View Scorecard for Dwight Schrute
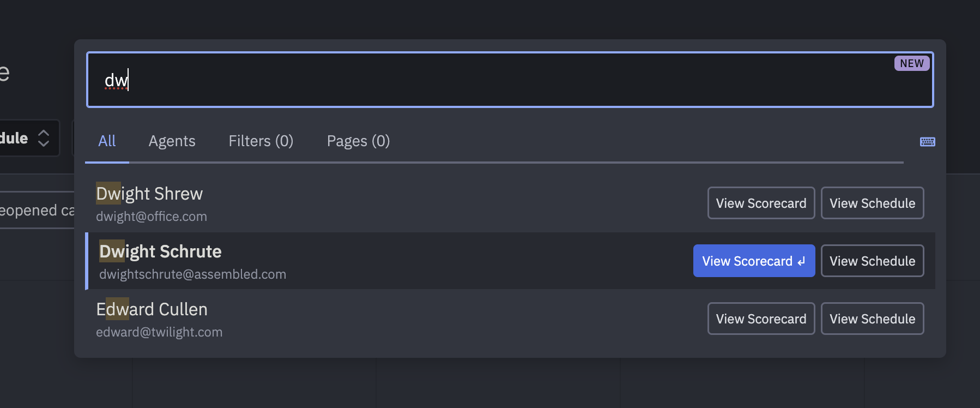The width and height of the screenshot is (980, 408). coord(754,261)
